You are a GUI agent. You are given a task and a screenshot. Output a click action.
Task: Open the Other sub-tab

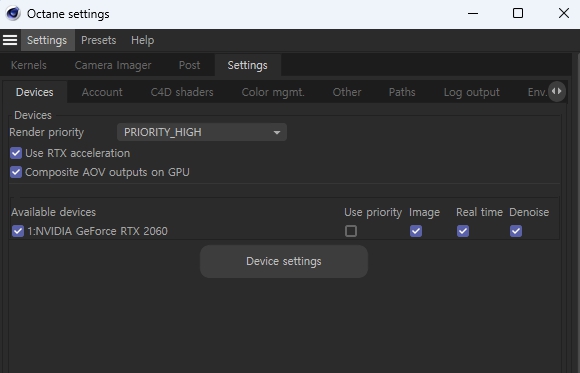point(347,92)
